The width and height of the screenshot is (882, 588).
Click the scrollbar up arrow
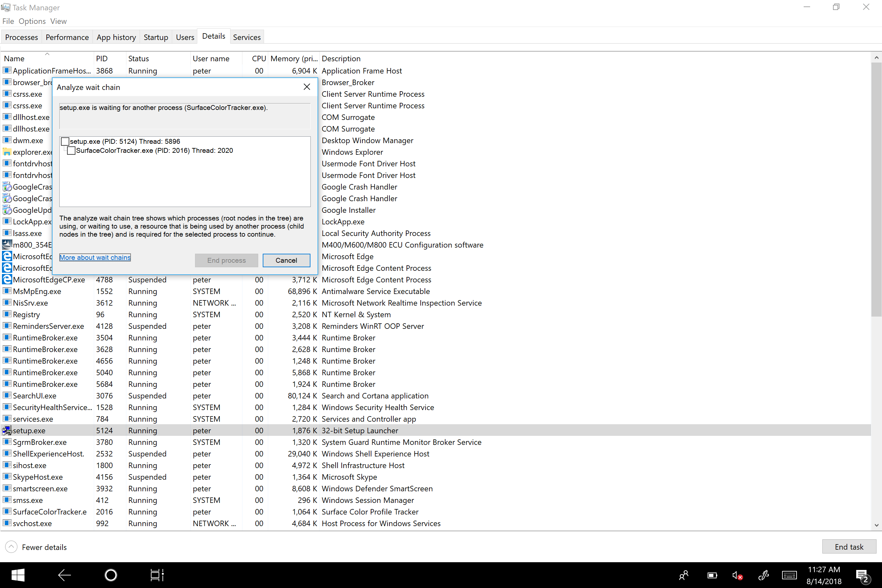(876, 58)
